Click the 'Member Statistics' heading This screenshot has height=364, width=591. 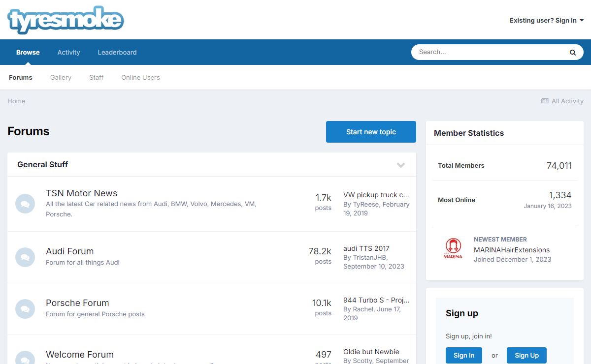469,133
